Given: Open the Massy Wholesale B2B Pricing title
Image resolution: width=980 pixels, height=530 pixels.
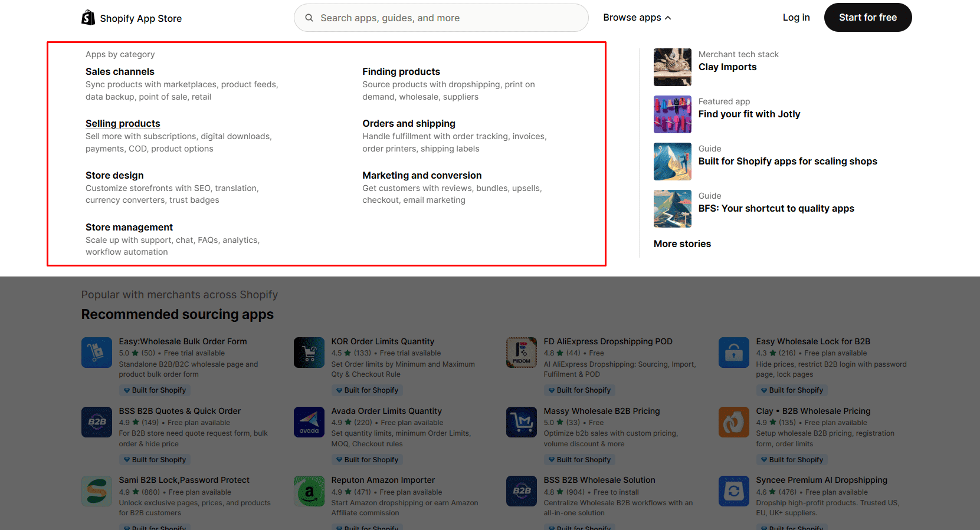Looking at the screenshot, I should point(602,411).
